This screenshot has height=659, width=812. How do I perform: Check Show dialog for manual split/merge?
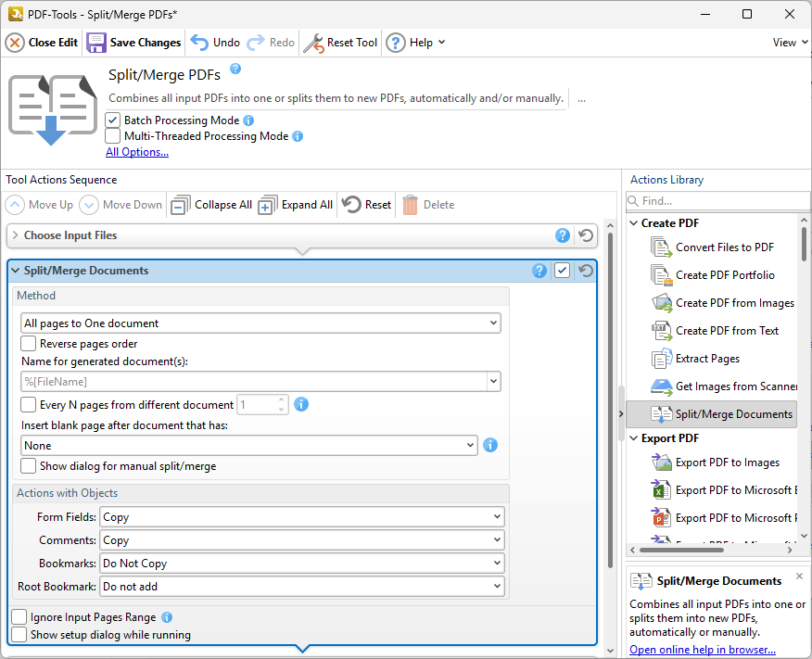28,466
